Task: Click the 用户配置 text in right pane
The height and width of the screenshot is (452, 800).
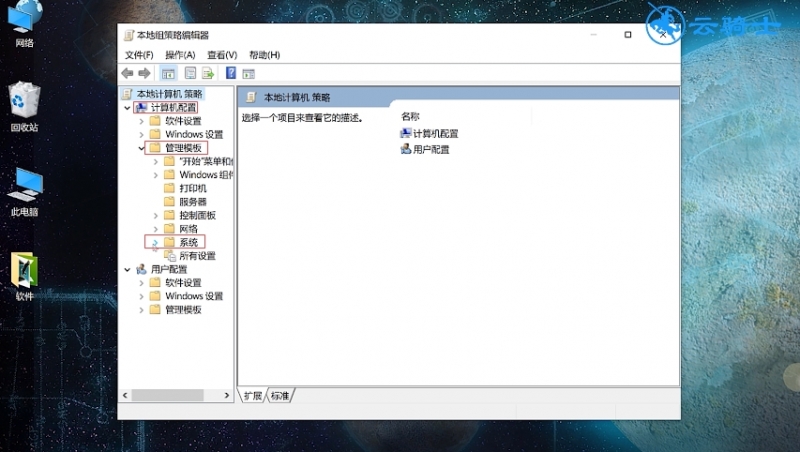Action: pos(431,149)
